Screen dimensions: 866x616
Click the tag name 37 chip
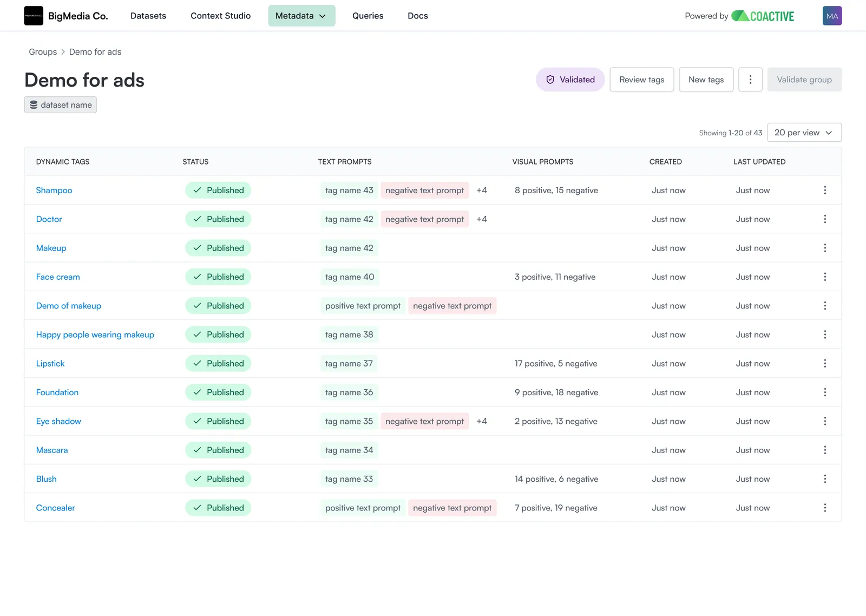click(x=349, y=363)
